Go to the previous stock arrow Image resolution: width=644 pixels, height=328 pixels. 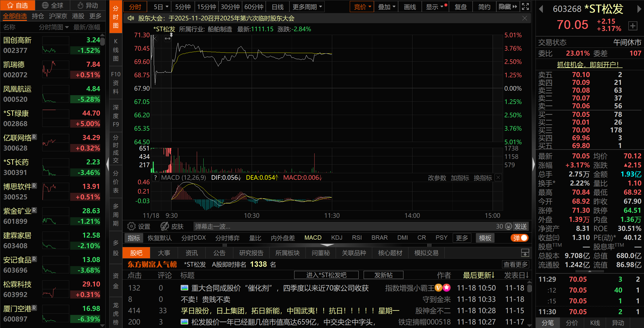(x=541, y=9)
